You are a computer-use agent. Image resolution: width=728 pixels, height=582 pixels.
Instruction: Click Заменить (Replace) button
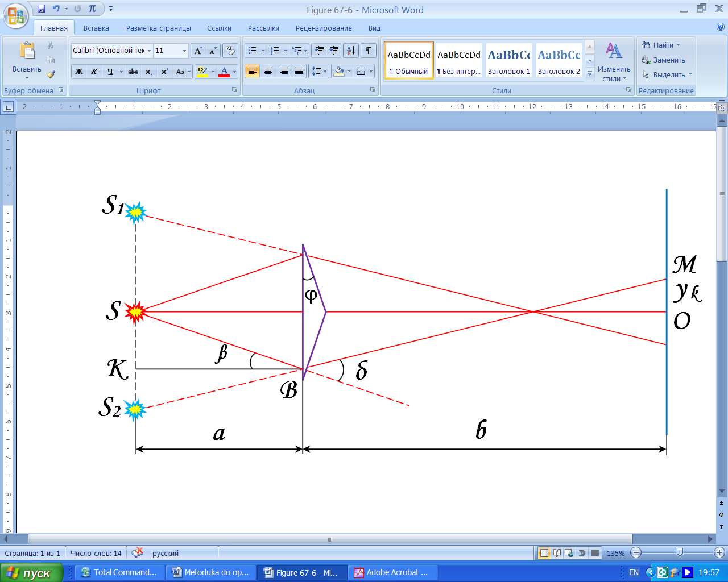click(663, 60)
